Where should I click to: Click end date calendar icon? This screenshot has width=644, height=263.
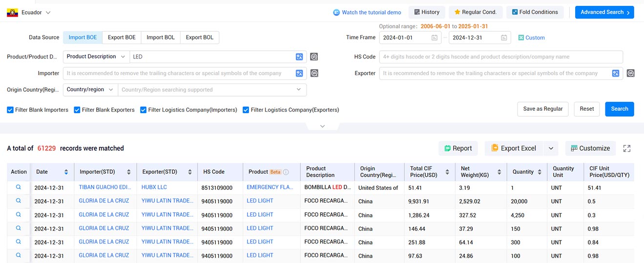504,38
